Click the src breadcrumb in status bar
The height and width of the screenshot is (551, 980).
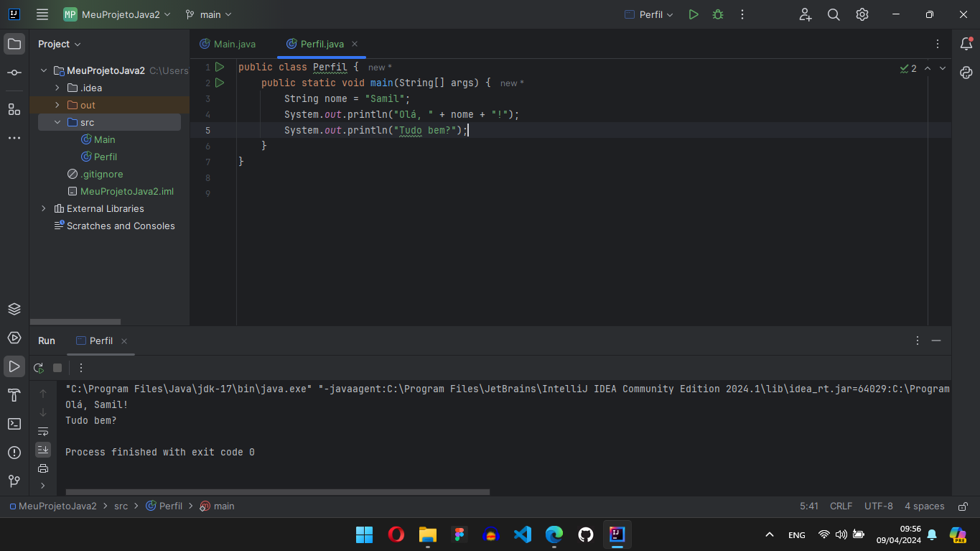(121, 506)
